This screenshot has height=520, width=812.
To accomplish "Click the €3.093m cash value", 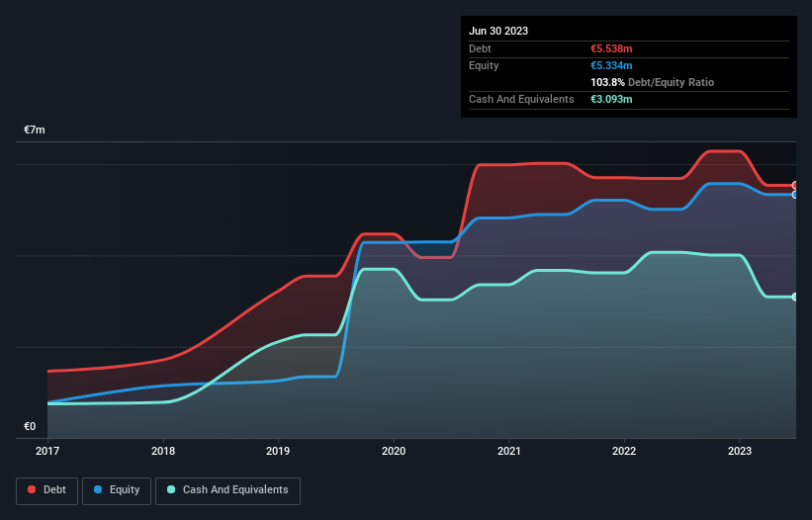I will [x=611, y=99].
